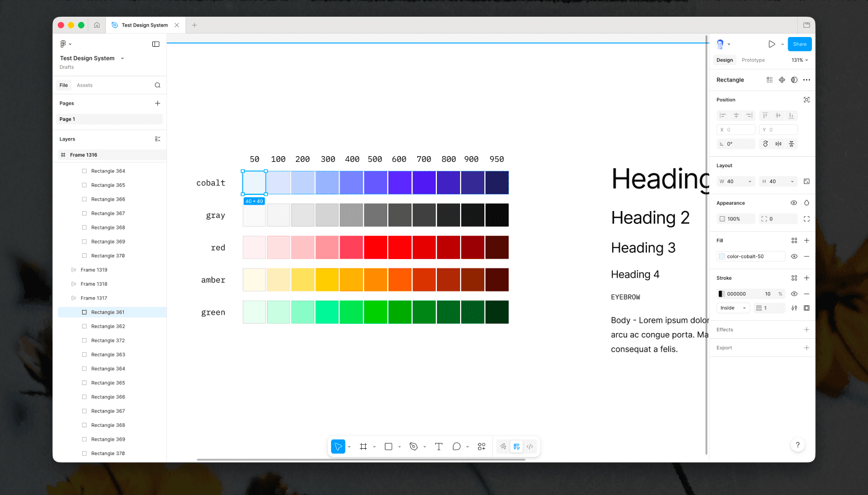Viewport: 868px width, 495px height.
Task: Expand Frame 1319 in layers
Action: click(x=73, y=270)
